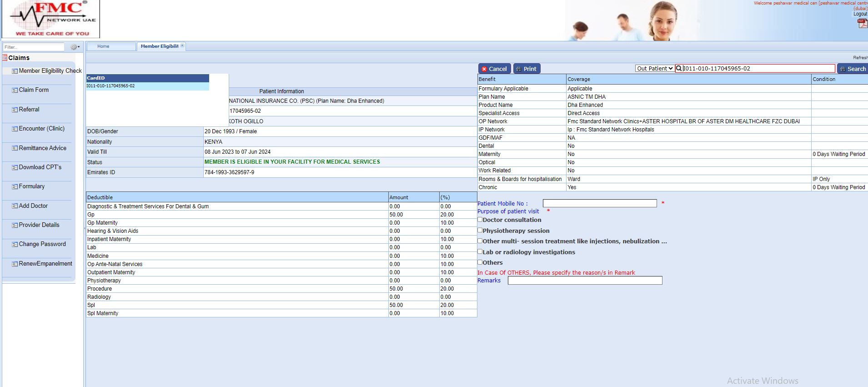Open Formulary from the sidebar
The image size is (868, 387).
[x=31, y=186]
